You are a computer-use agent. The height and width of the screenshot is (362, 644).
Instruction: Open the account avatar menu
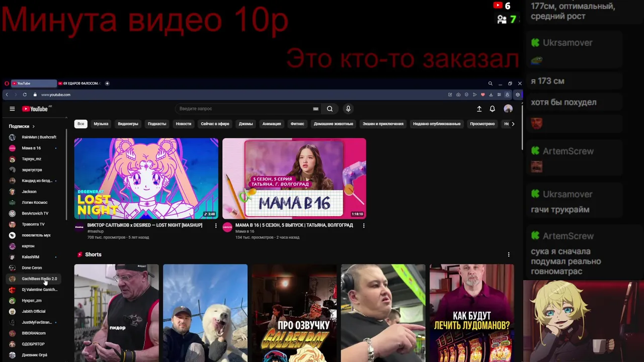coord(508,109)
